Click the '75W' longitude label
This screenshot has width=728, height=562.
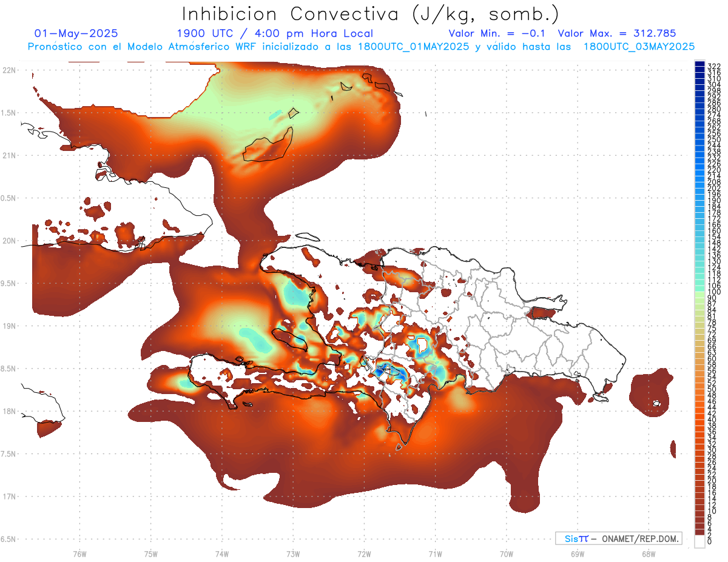(x=151, y=554)
